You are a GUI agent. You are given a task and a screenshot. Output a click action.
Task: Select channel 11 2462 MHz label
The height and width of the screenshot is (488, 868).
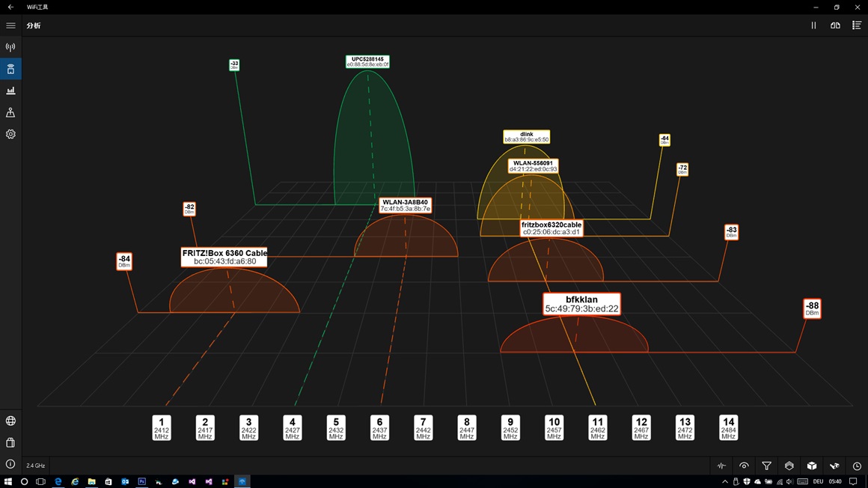[x=598, y=428]
